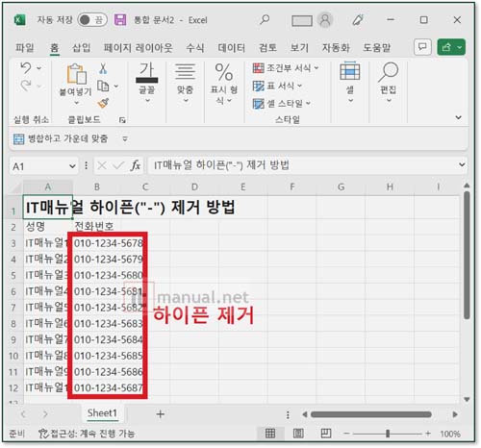Select row 5 header
The image size is (481, 448).
click(x=13, y=275)
